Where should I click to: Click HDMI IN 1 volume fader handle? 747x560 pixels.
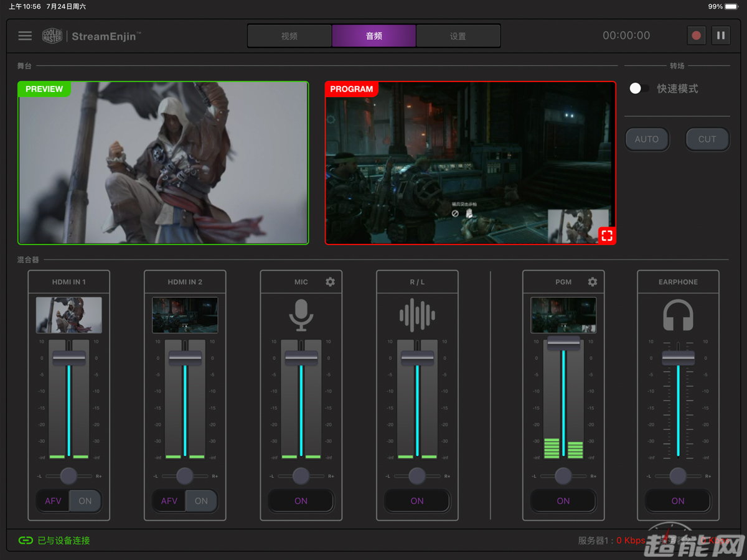pos(68,358)
